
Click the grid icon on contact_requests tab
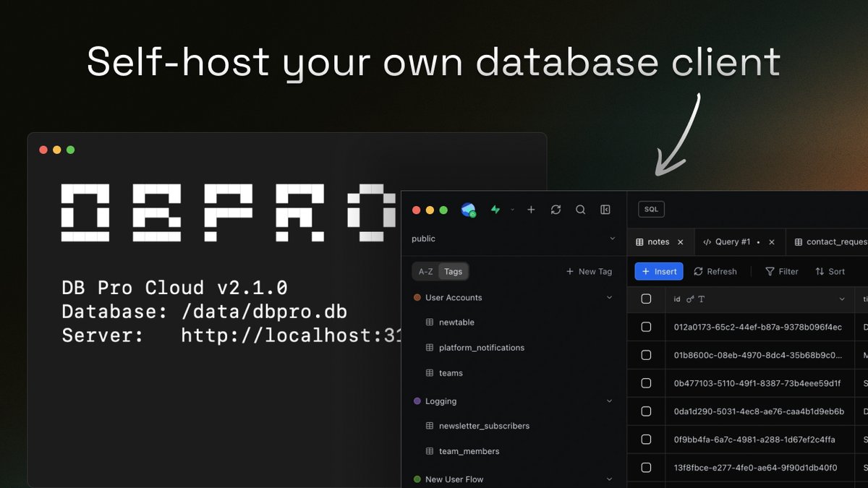[x=799, y=242]
